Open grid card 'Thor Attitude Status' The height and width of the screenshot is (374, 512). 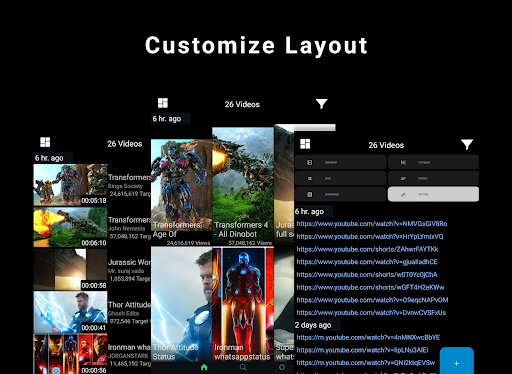(181, 304)
